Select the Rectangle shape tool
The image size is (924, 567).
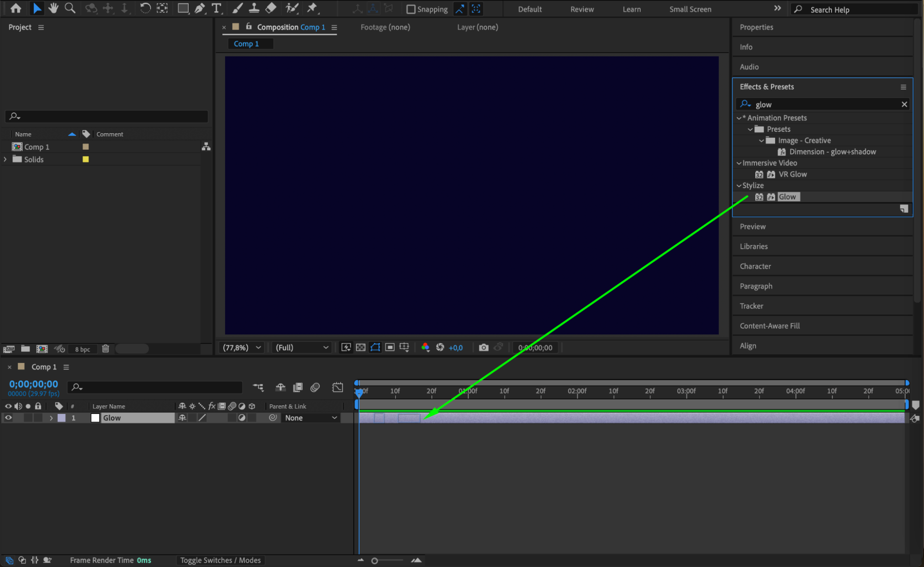point(183,8)
